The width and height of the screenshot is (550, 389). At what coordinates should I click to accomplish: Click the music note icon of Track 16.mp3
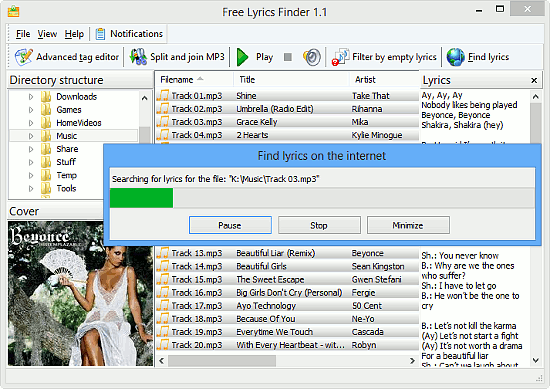[162, 293]
